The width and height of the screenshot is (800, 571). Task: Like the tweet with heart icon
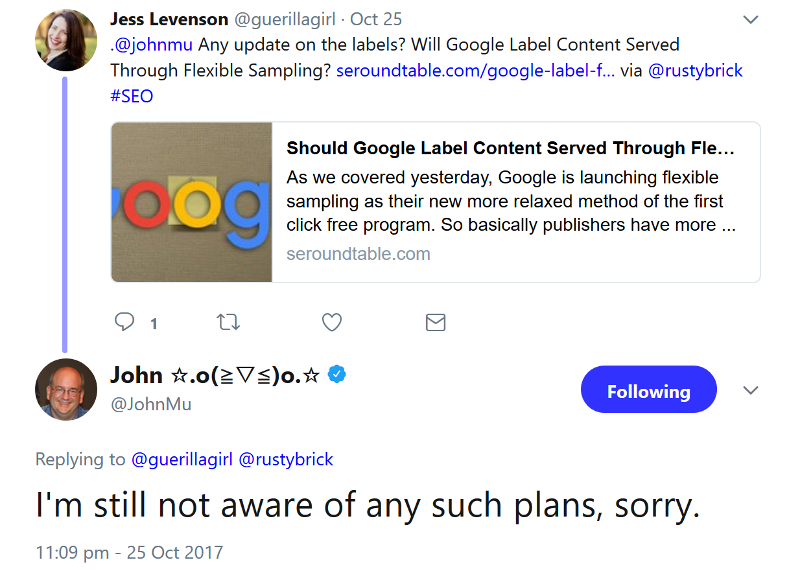click(332, 322)
